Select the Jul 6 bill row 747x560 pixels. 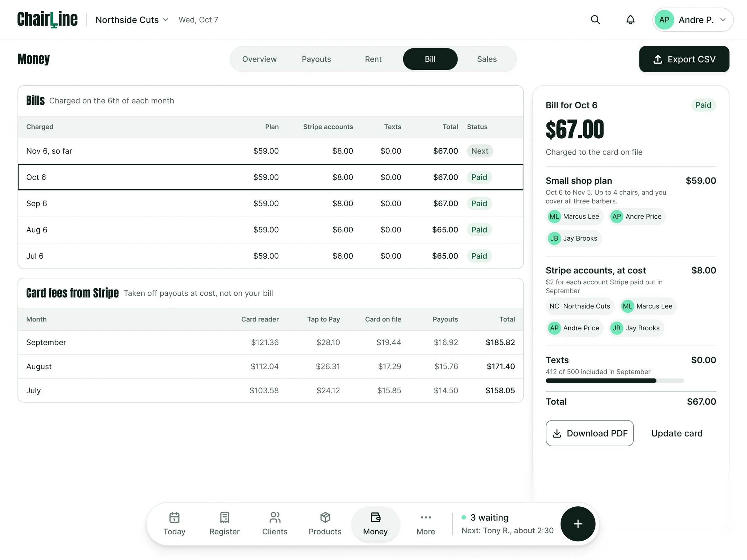click(270, 256)
